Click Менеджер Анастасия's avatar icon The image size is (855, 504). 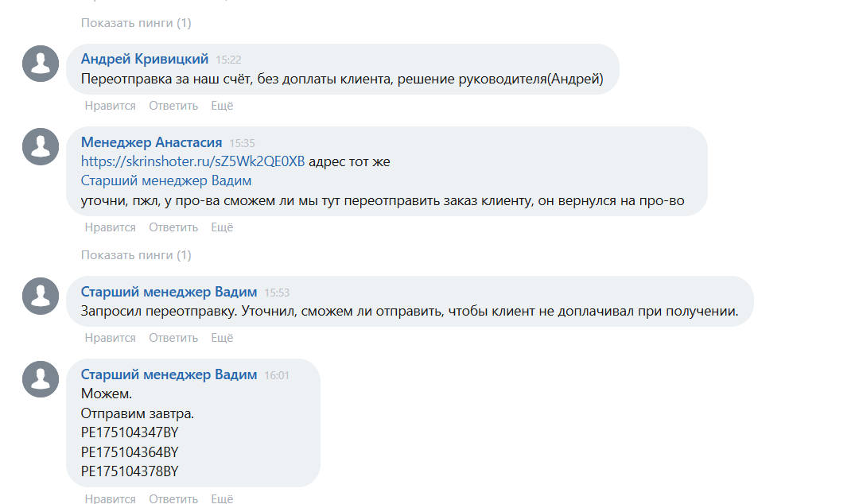click(41, 146)
